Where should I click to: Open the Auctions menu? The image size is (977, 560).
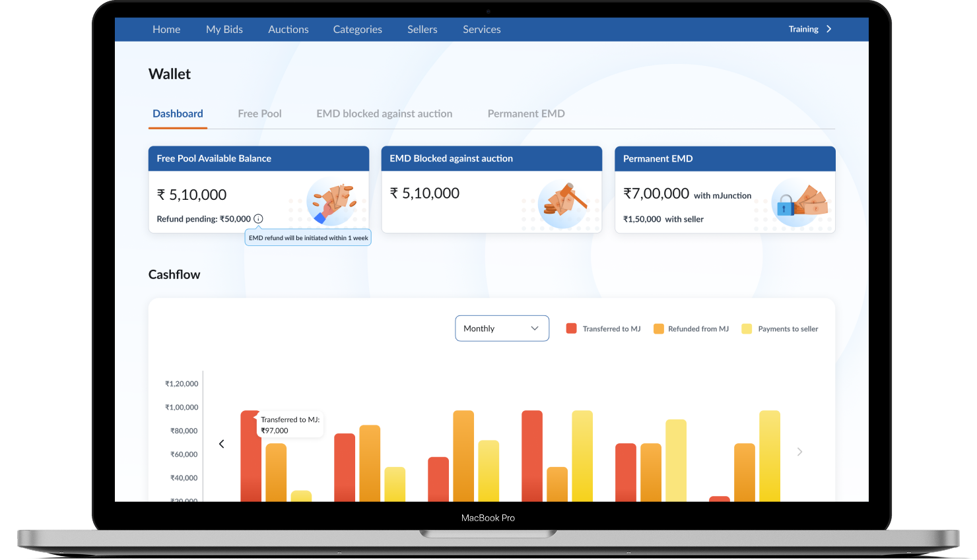(288, 29)
